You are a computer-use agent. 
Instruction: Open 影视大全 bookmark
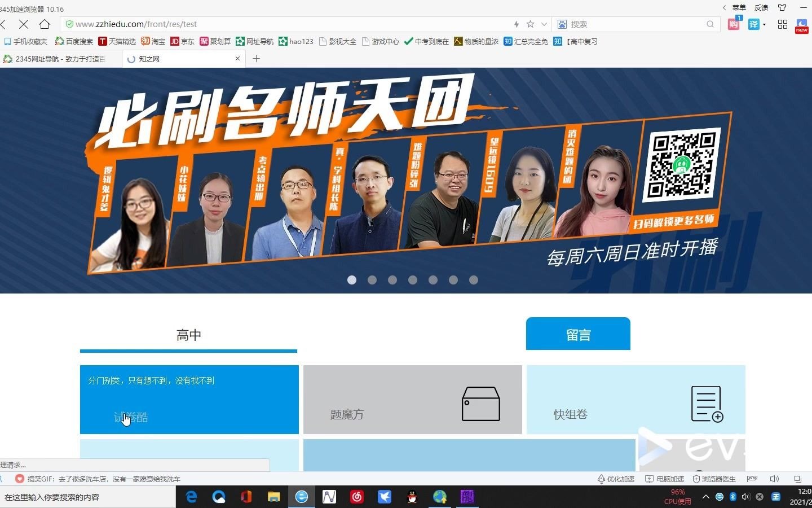pyautogui.click(x=338, y=41)
